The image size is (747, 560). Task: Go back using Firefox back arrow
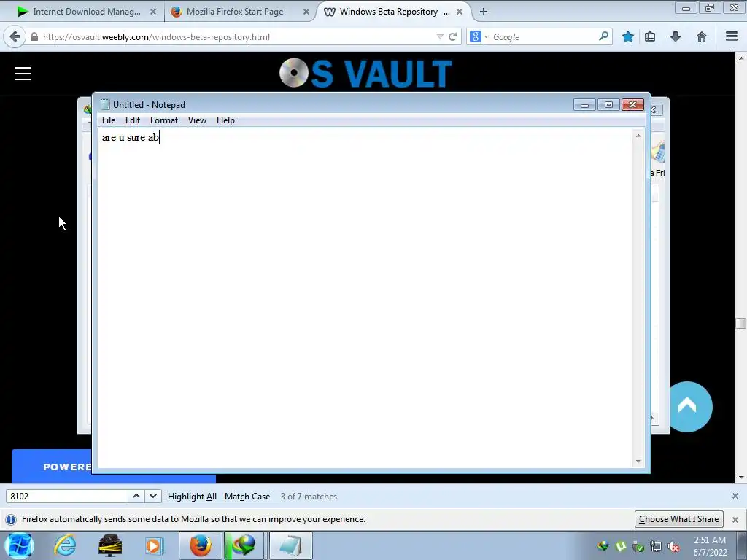15,36
